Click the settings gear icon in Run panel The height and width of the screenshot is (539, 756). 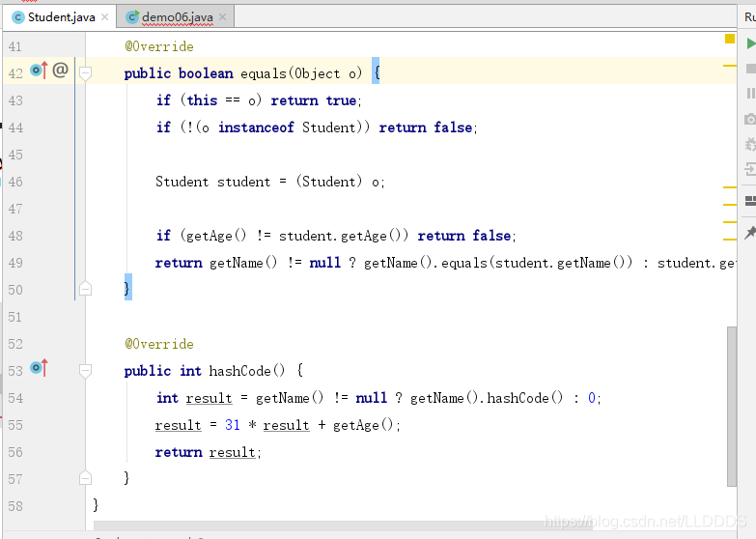(751, 144)
